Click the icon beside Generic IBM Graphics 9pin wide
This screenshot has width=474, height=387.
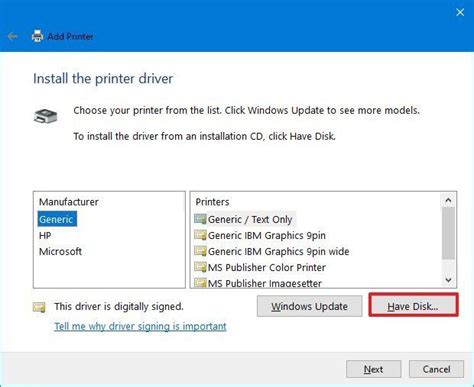coord(200,251)
